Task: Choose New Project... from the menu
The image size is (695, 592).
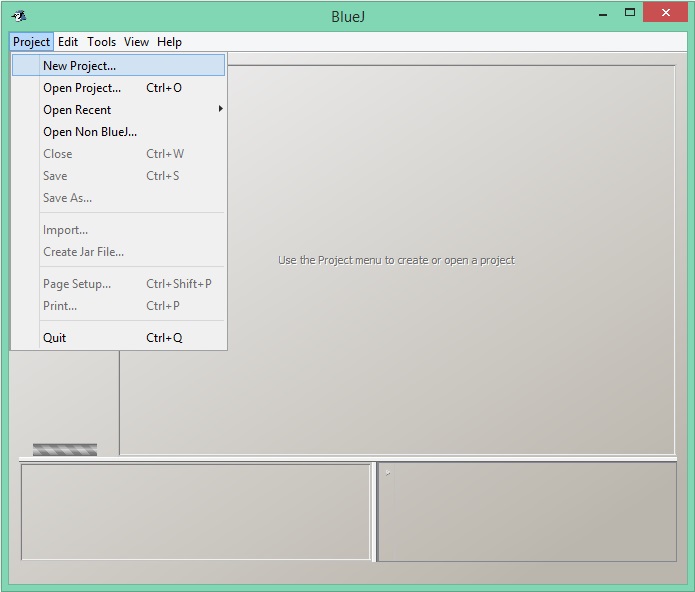Action: tap(118, 66)
